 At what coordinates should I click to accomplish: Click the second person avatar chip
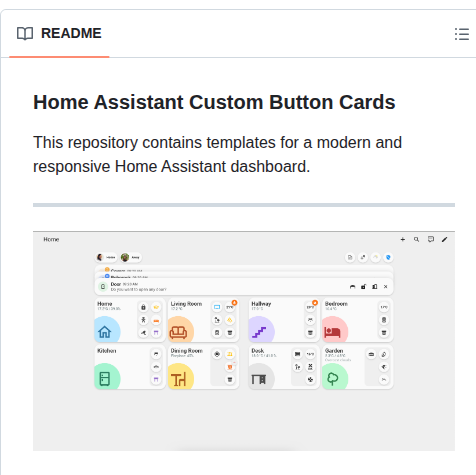click(x=131, y=257)
